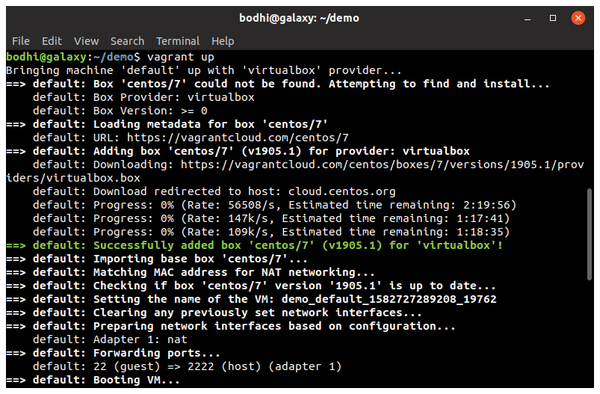Open the Search menu
The width and height of the screenshot is (600, 394).
point(127,41)
